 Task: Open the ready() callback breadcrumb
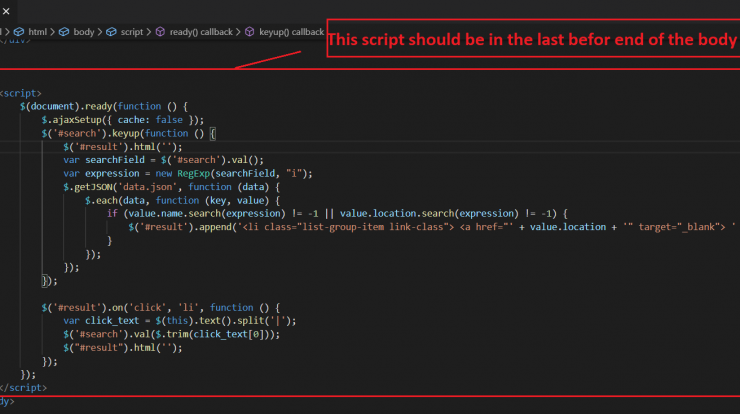201,32
